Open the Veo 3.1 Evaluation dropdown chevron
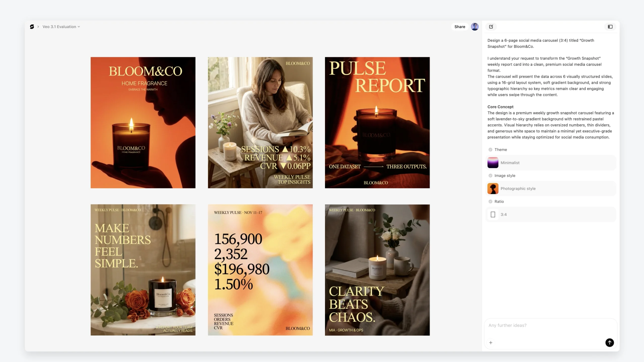The width and height of the screenshot is (644, 362). [x=78, y=26]
